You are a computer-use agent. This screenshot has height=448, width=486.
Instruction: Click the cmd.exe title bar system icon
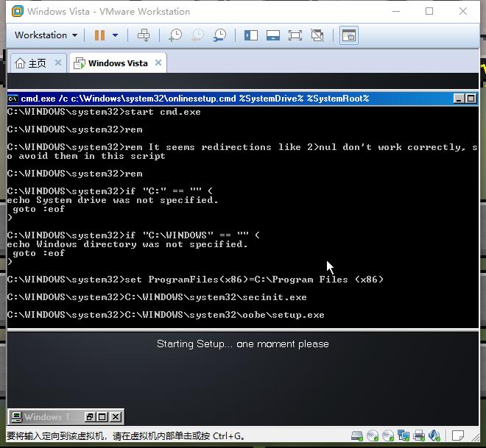click(x=13, y=99)
